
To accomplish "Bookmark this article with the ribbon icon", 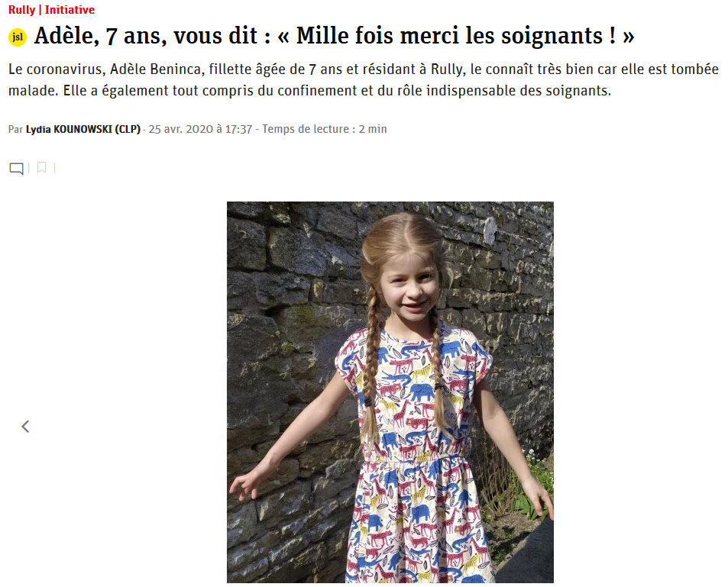I will coord(41,167).
